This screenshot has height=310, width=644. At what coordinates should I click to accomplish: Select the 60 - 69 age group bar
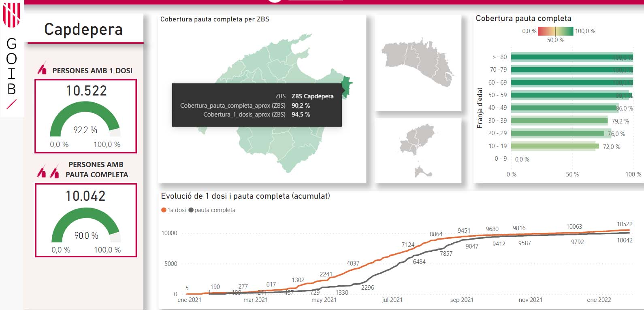pos(572,83)
